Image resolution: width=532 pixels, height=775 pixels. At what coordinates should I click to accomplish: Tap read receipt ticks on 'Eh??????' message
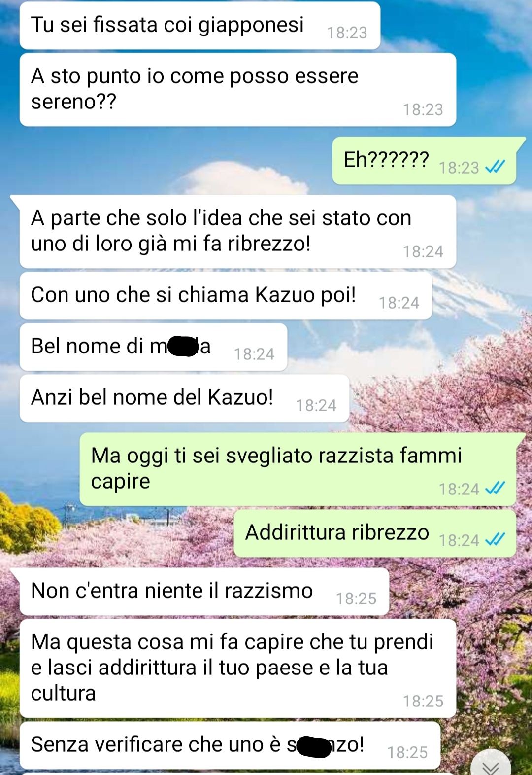click(495, 168)
